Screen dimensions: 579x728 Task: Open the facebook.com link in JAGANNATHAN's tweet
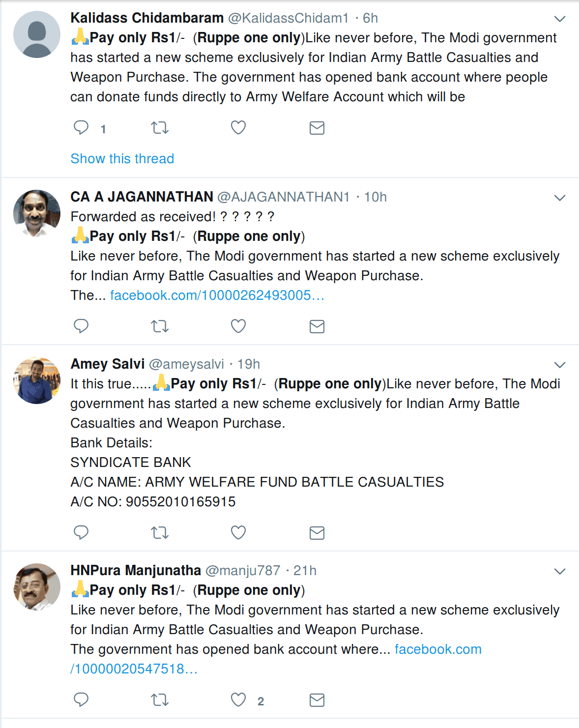coord(217,295)
